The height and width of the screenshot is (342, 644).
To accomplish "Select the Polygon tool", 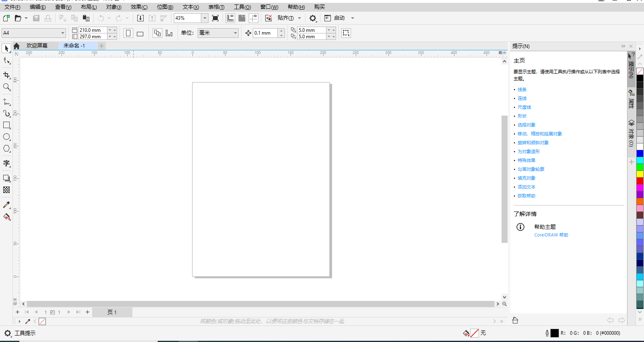I will 6,149.
